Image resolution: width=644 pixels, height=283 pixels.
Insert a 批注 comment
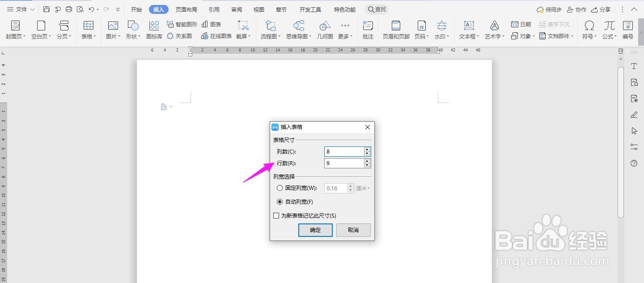[368, 30]
